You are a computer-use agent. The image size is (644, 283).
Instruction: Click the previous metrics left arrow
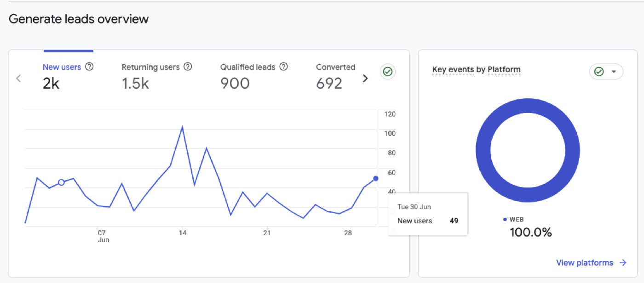19,78
